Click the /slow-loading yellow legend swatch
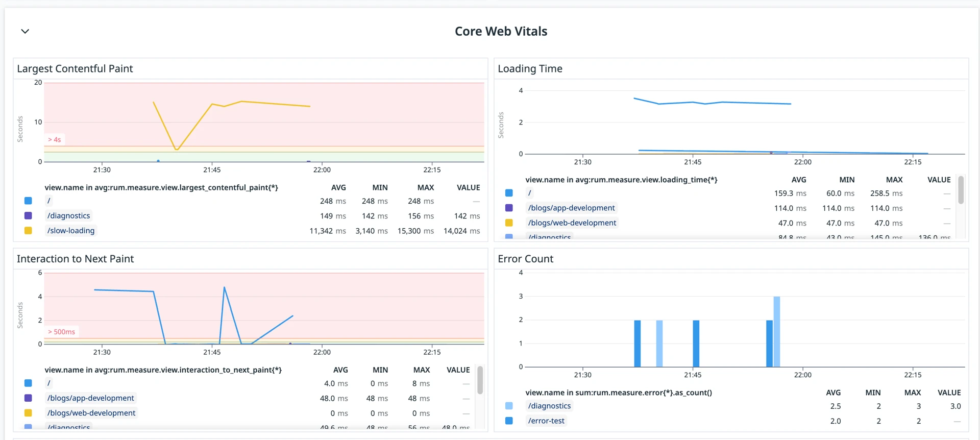Image resolution: width=980 pixels, height=440 pixels. [28, 231]
